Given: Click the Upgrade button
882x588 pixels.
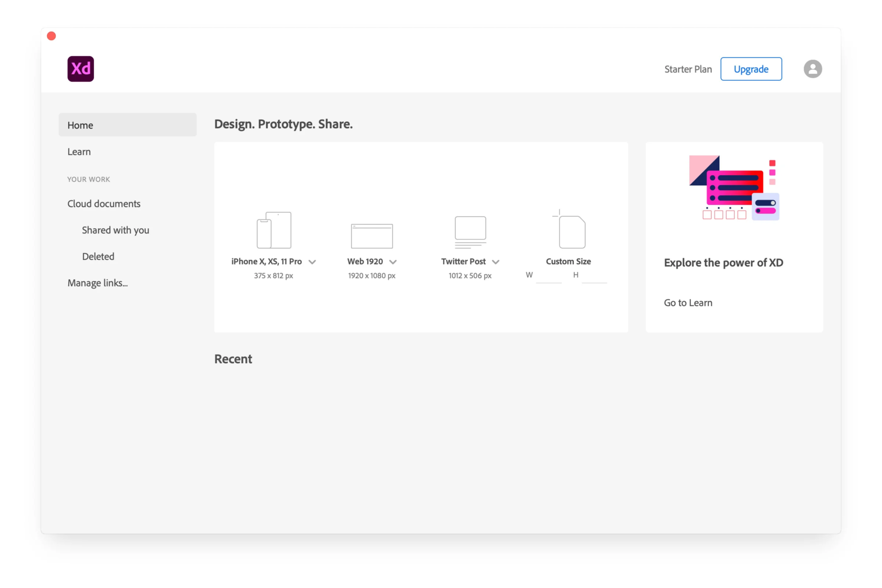Looking at the screenshot, I should [x=751, y=69].
